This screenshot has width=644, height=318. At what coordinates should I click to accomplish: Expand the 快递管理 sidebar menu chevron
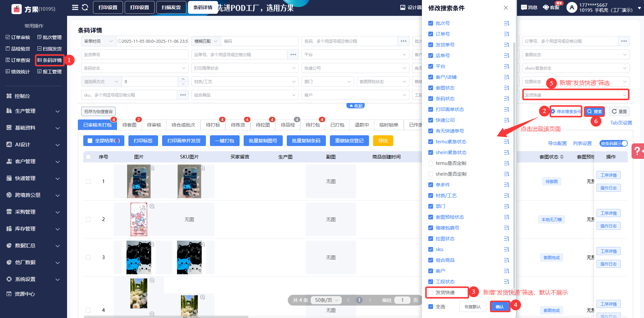coord(58,179)
